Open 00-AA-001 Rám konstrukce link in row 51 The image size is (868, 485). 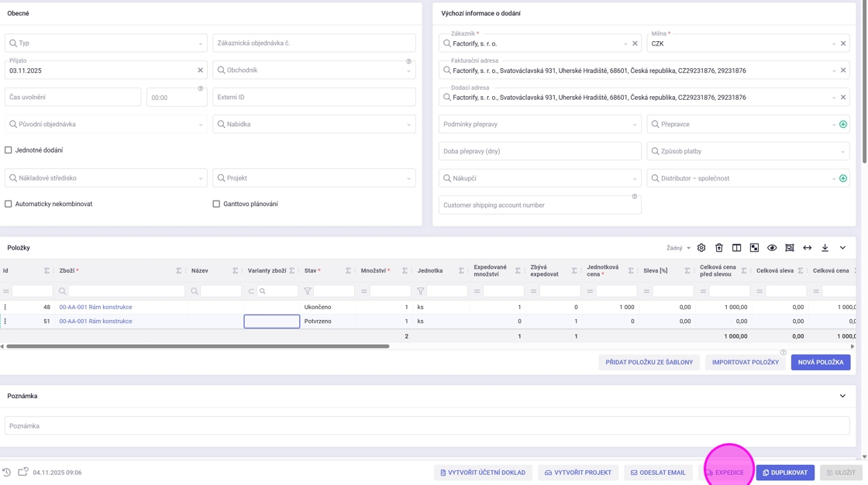[x=95, y=321]
